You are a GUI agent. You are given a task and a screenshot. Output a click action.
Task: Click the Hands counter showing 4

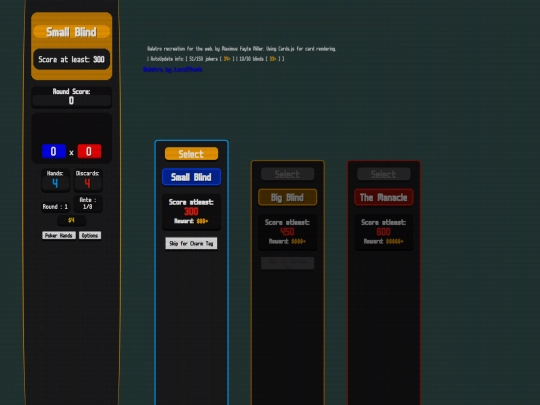[x=55, y=180]
